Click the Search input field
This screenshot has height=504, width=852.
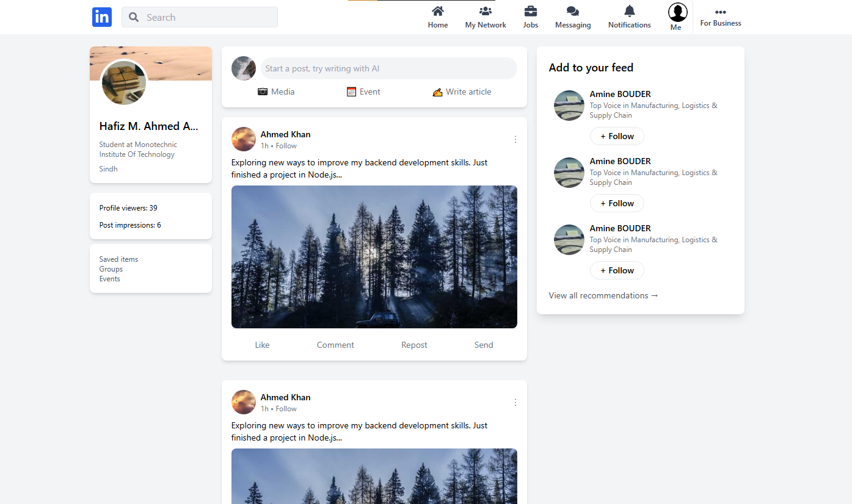[200, 17]
